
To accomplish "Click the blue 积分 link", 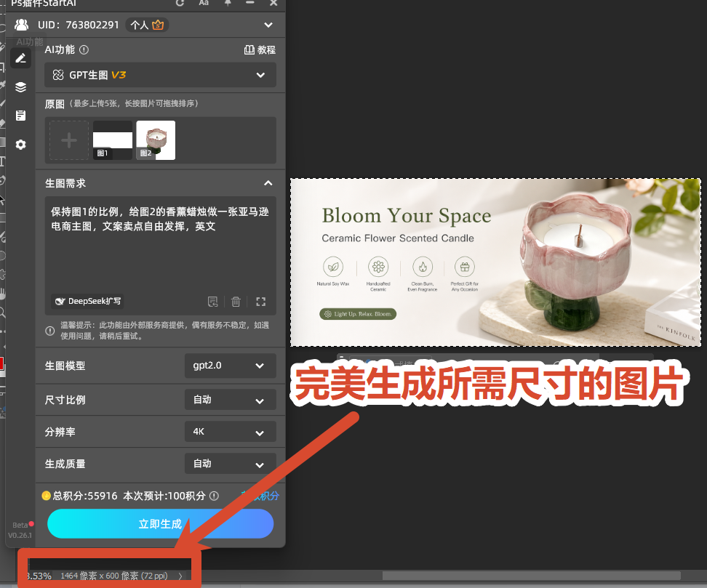I will 260,496.
